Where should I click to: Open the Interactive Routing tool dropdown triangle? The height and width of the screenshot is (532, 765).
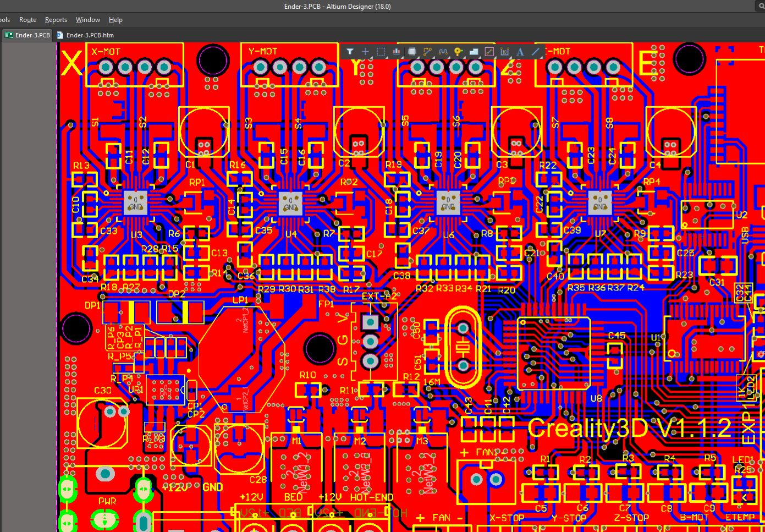pos(433,57)
